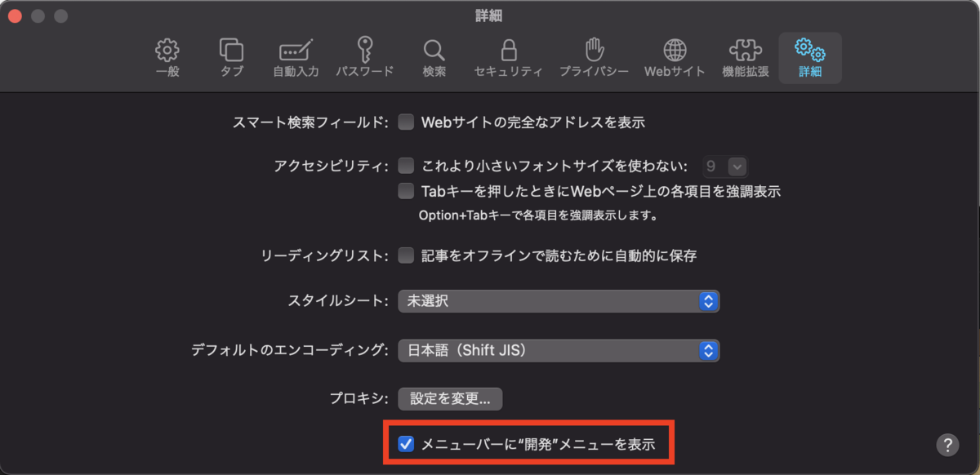Open 自動入力 (AutoFill) settings
The height and width of the screenshot is (475, 980).
(x=295, y=55)
